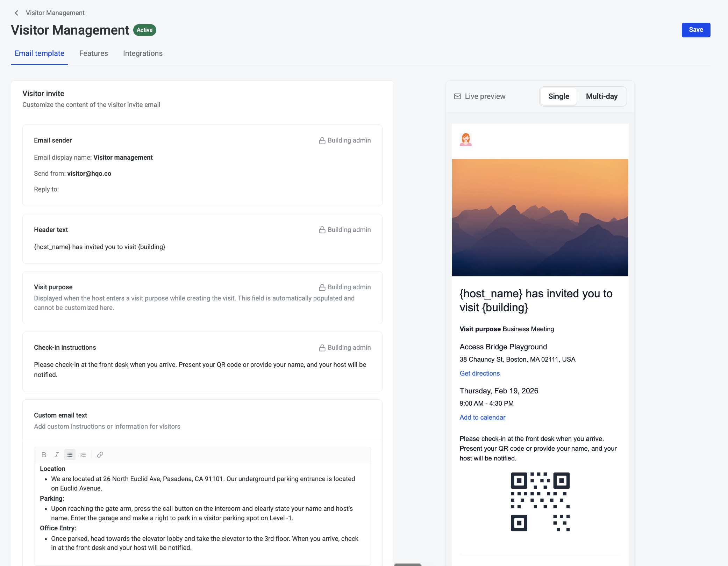Viewport: 728px width, 566px height.
Task: Click the Add to calendar link
Action: (x=483, y=418)
